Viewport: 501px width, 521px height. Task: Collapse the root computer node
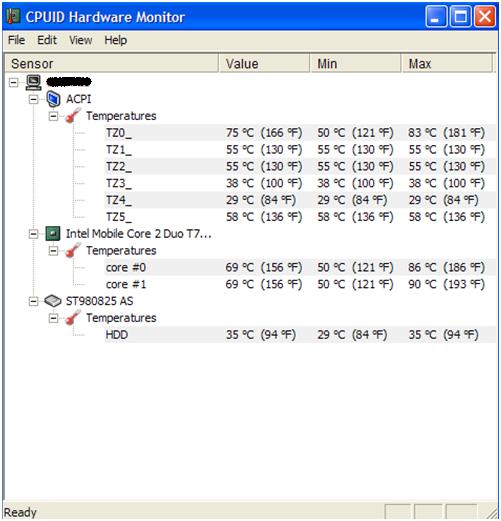14,82
